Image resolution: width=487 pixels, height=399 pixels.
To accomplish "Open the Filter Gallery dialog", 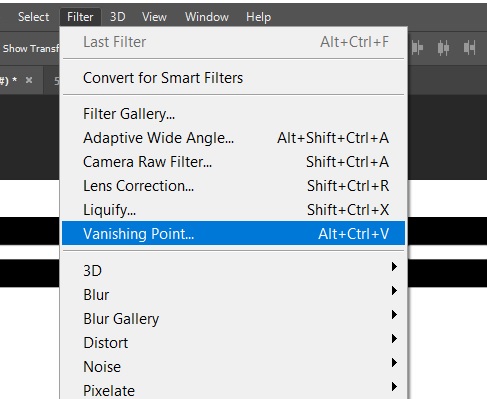I will pos(234,114).
